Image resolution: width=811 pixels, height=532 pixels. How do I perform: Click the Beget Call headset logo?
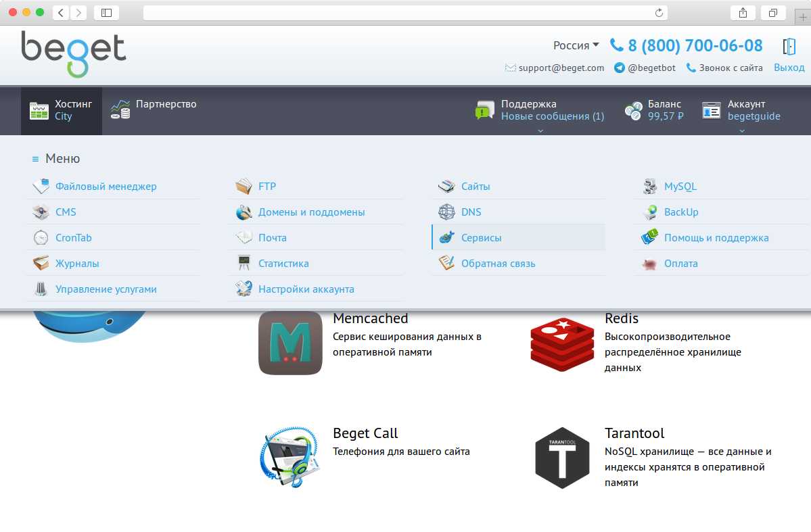(x=289, y=456)
